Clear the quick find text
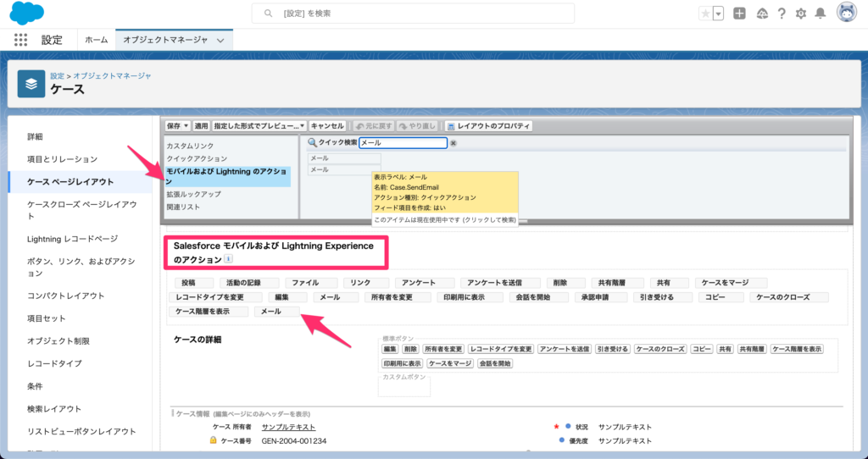Viewport: 868px width, 459px height. (453, 142)
